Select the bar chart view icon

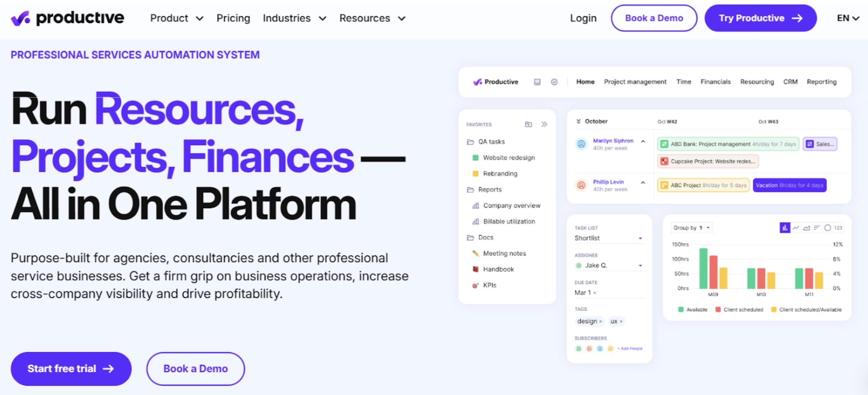point(785,228)
